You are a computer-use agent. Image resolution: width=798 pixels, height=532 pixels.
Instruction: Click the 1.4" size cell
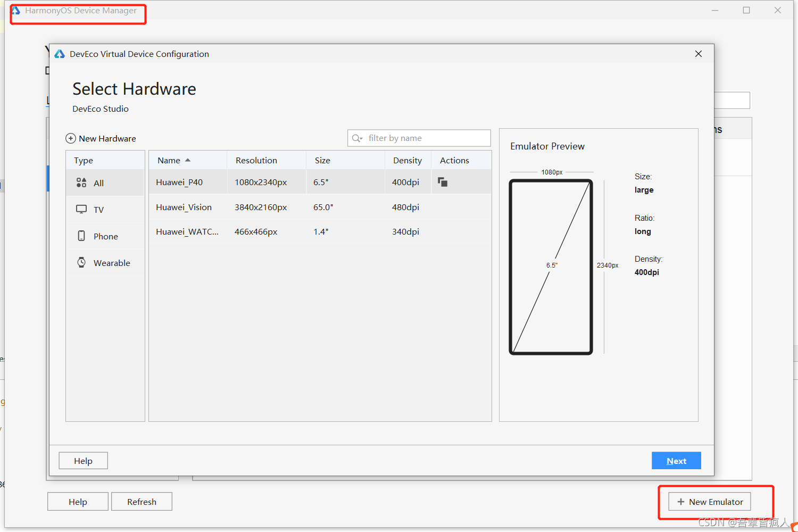(321, 231)
